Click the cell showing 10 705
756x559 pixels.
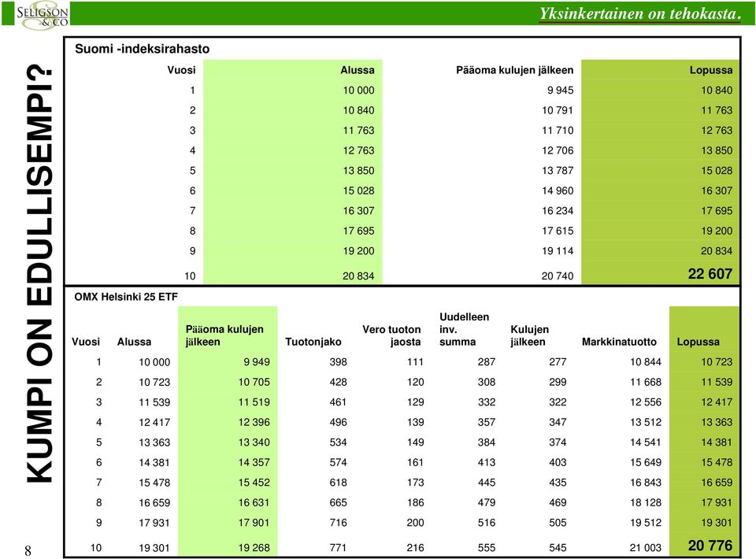pyautogui.click(x=254, y=382)
